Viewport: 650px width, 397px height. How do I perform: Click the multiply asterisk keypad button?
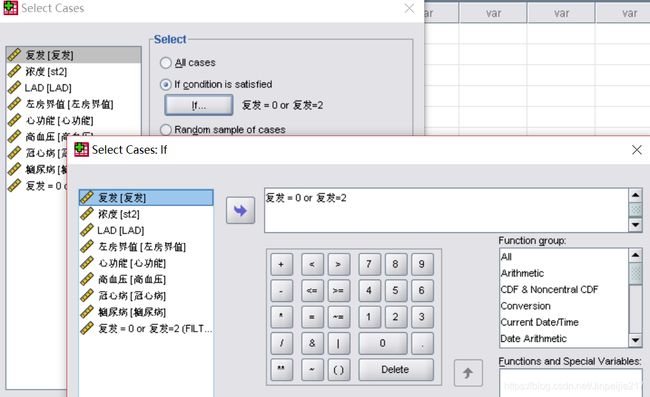click(281, 317)
